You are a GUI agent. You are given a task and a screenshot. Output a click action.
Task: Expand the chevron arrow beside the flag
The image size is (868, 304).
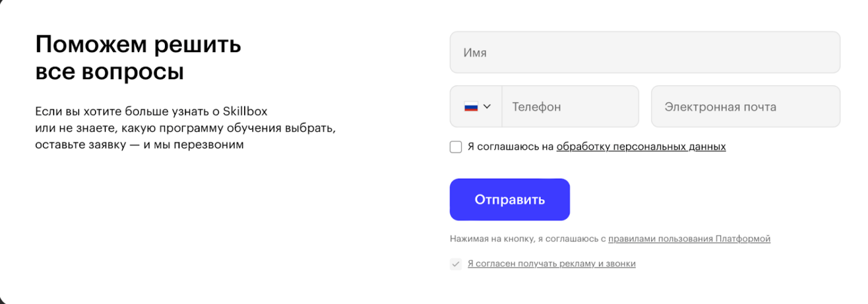point(487,107)
